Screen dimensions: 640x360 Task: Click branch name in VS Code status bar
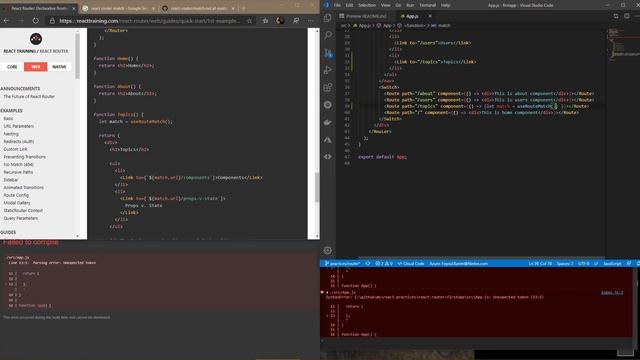(x=342, y=264)
